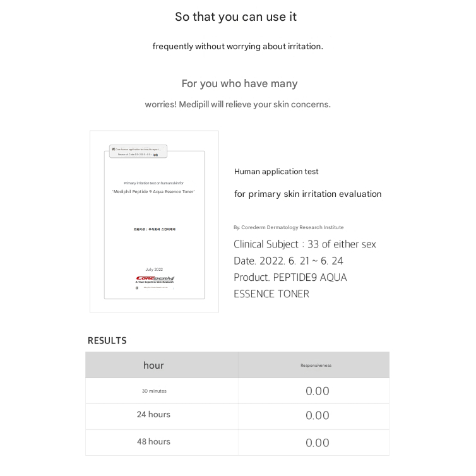Click the 'So that you can use it' heading
This screenshot has width=476, height=476.
(235, 17)
